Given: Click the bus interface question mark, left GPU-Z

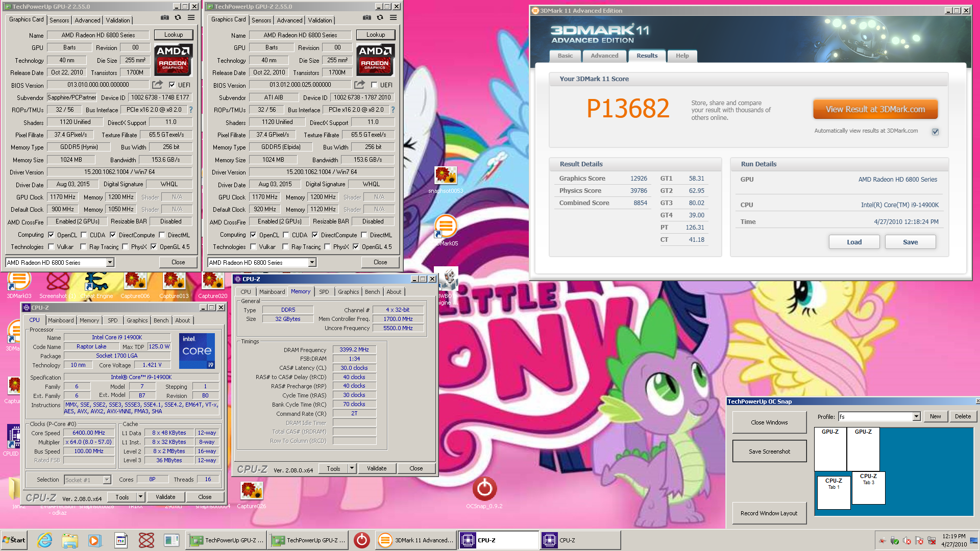Looking at the screenshot, I should (x=191, y=110).
